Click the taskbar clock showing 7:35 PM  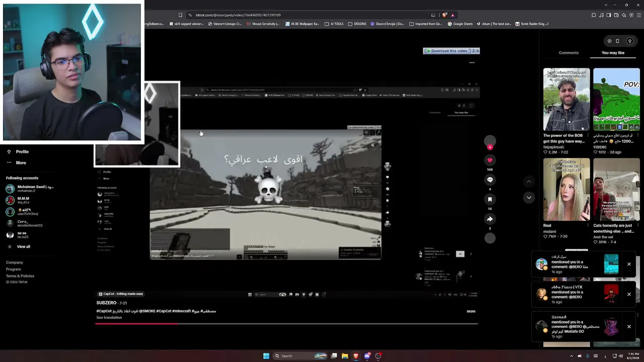[632, 356]
